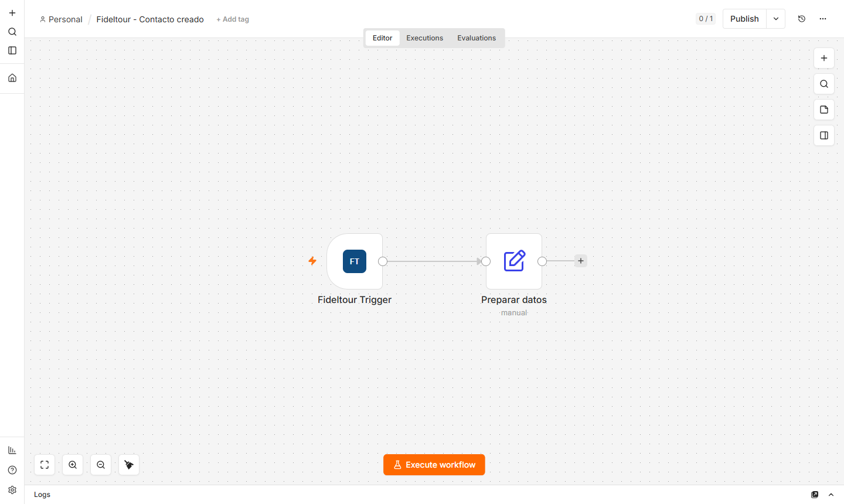
Task: Add a sticky note to canvas
Action: (824, 110)
